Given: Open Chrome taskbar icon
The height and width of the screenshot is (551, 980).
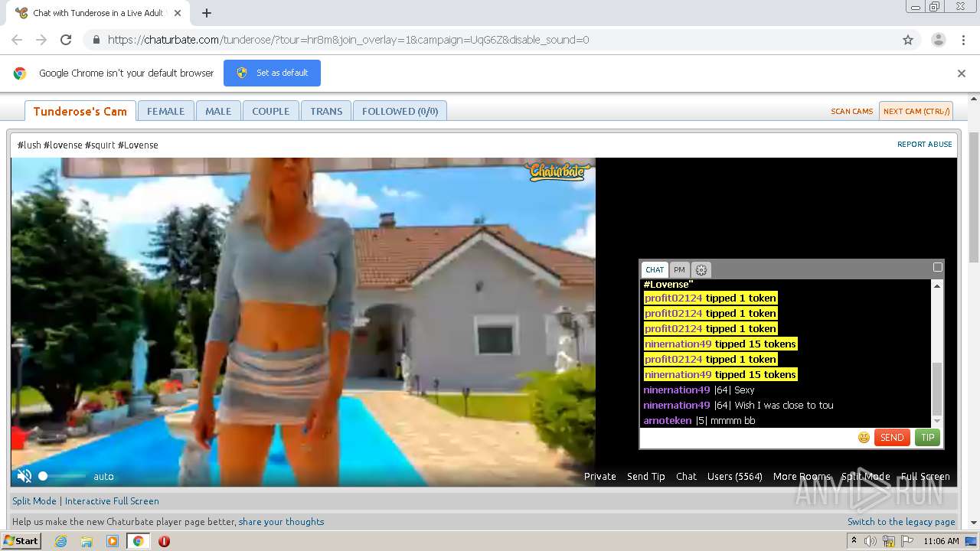Looking at the screenshot, I should (x=138, y=541).
